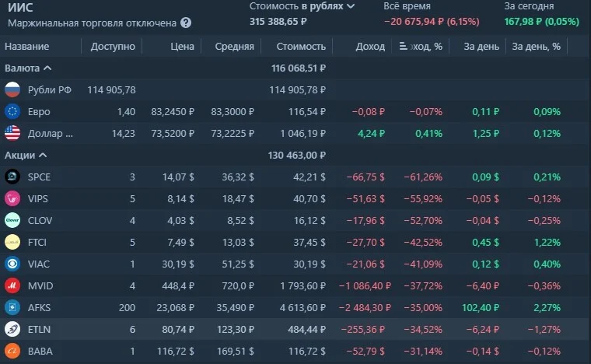Click the Euro flag currency icon

[x=12, y=111]
